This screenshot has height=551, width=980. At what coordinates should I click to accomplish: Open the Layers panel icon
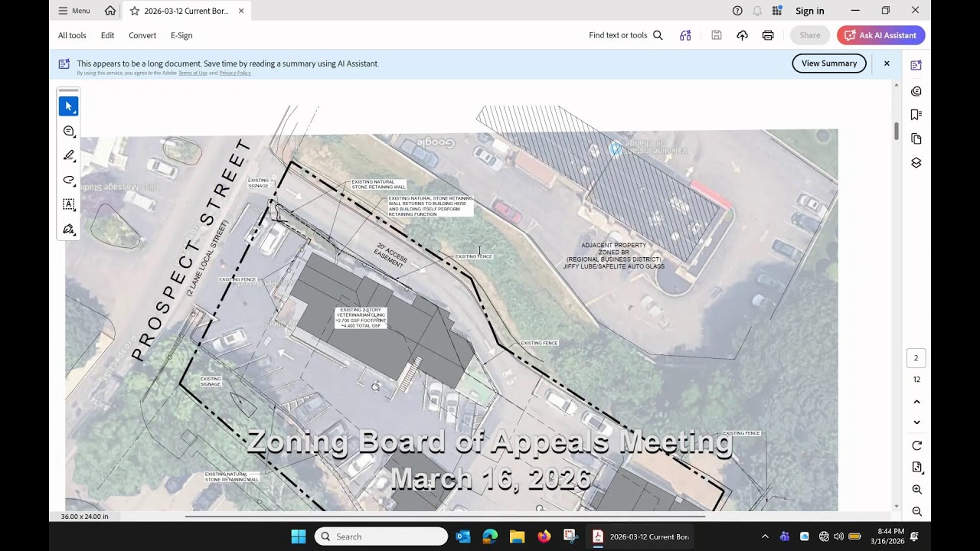click(916, 163)
